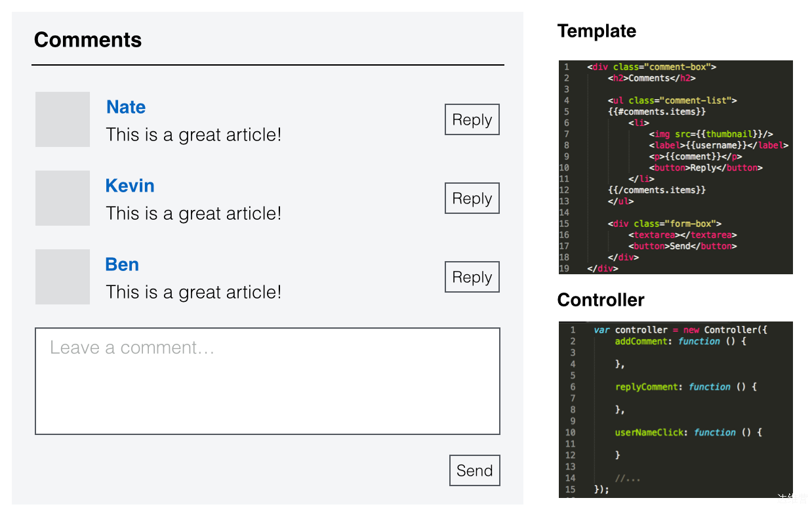
Task: Click the <button>Send</button> code line
Action: [683, 246]
